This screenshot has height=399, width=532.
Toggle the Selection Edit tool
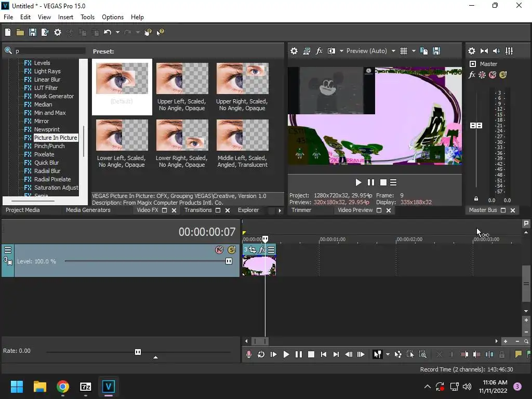pyautogui.click(x=410, y=354)
